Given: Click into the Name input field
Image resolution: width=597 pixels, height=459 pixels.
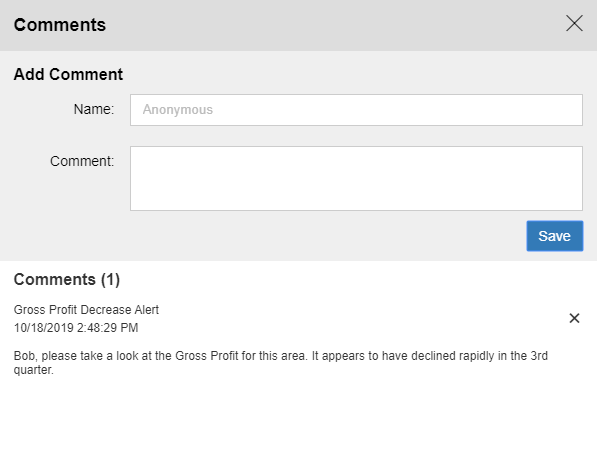Looking at the screenshot, I should pyautogui.click(x=356, y=110).
